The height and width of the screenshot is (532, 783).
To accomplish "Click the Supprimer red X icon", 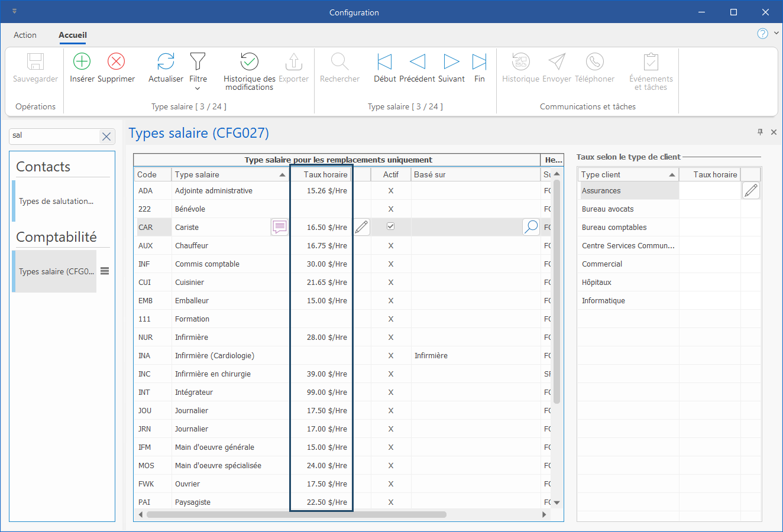I will [116, 61].
